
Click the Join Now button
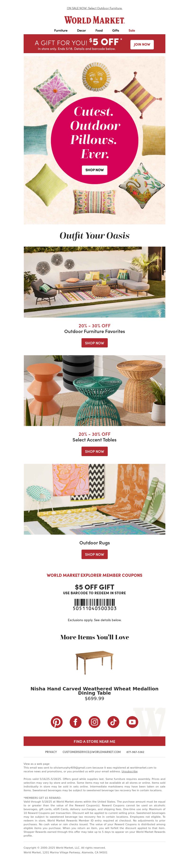pos(142,44)
